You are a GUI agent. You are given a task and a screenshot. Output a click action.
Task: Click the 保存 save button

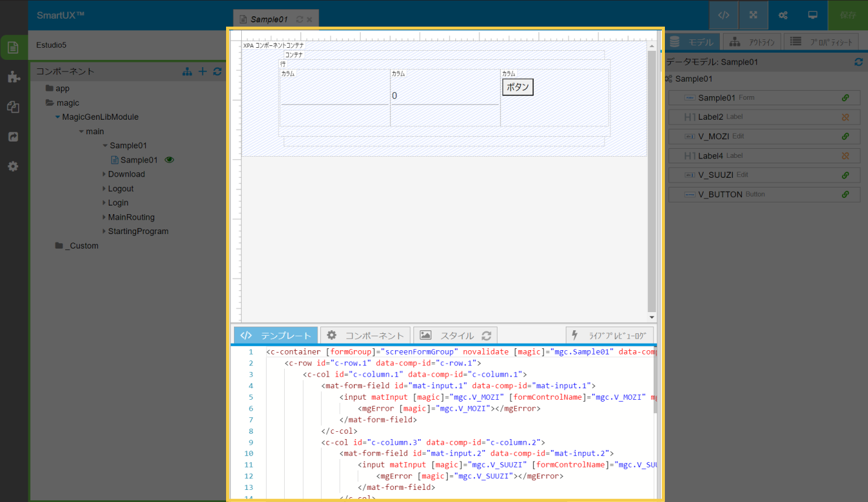(x=847, y=15)
